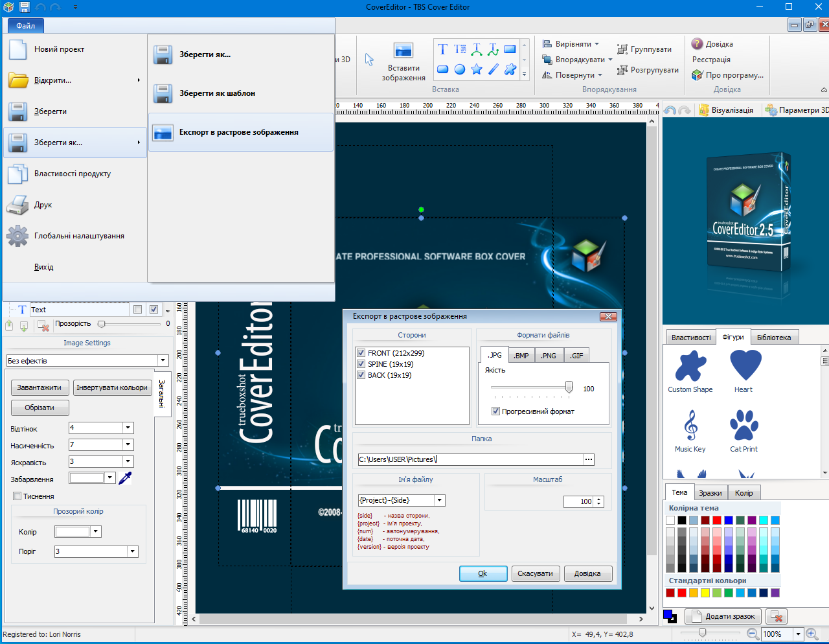Click the redo arrow above preview
Image resolution: width=829 pixels, height=644 pixels.
click(x=685, y=110)
